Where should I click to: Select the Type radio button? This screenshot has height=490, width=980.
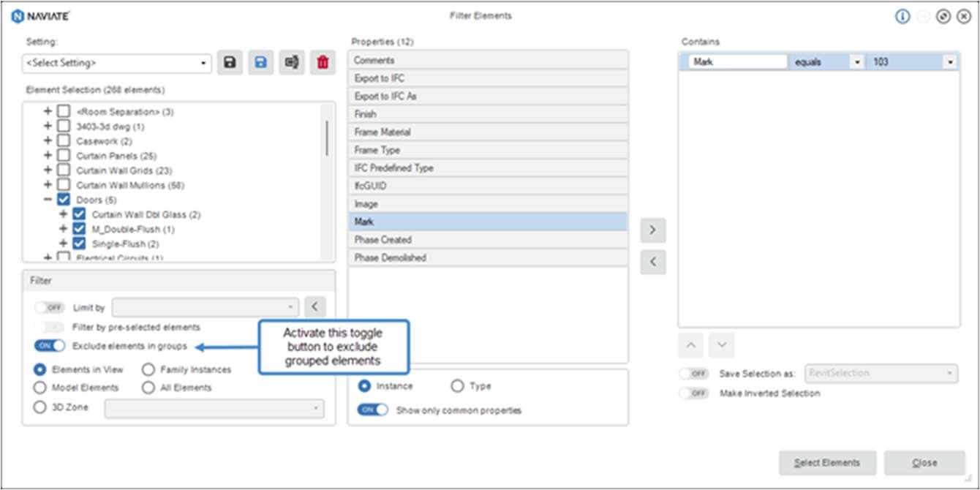(458, 385)
